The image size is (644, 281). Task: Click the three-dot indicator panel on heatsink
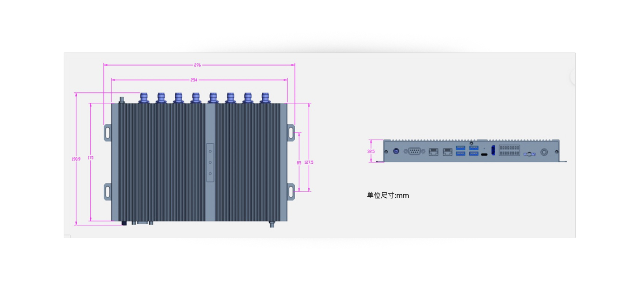pyautogui.click(x=210, y=162)
